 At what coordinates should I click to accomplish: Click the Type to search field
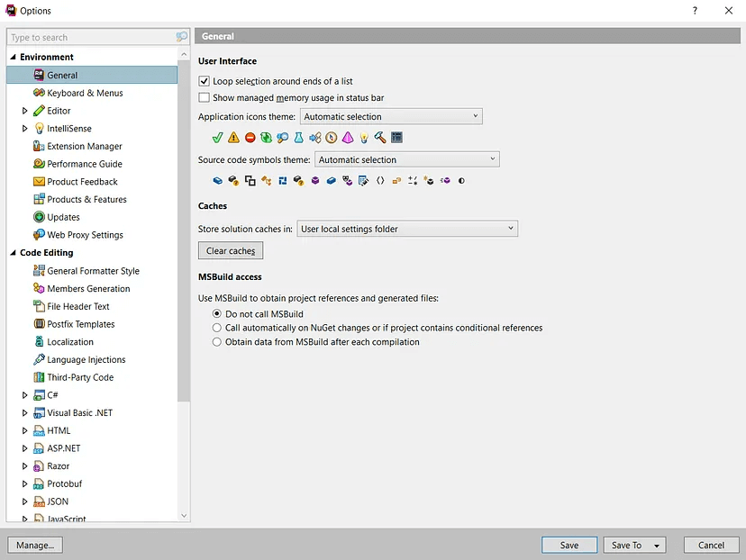(x=90, y=37)
